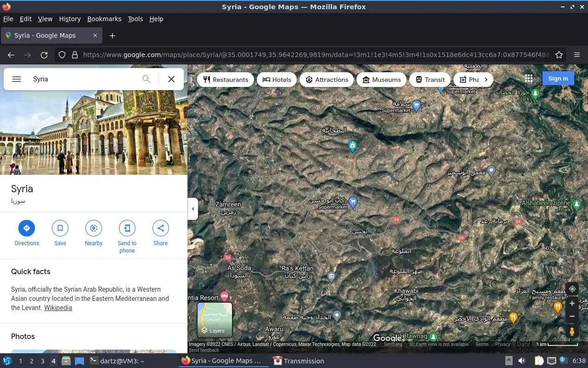Open the Help menu

[156, 19]
